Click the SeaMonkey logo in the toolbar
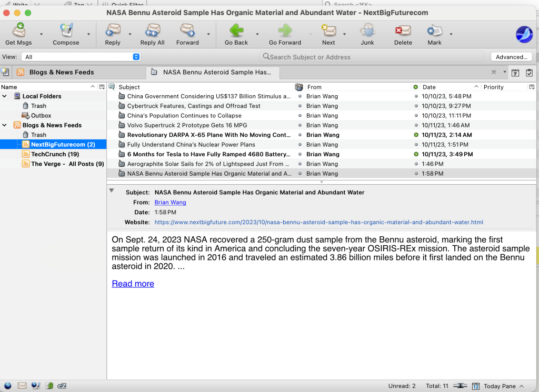This screenshot has width=539, height=392. click(524, 34)
